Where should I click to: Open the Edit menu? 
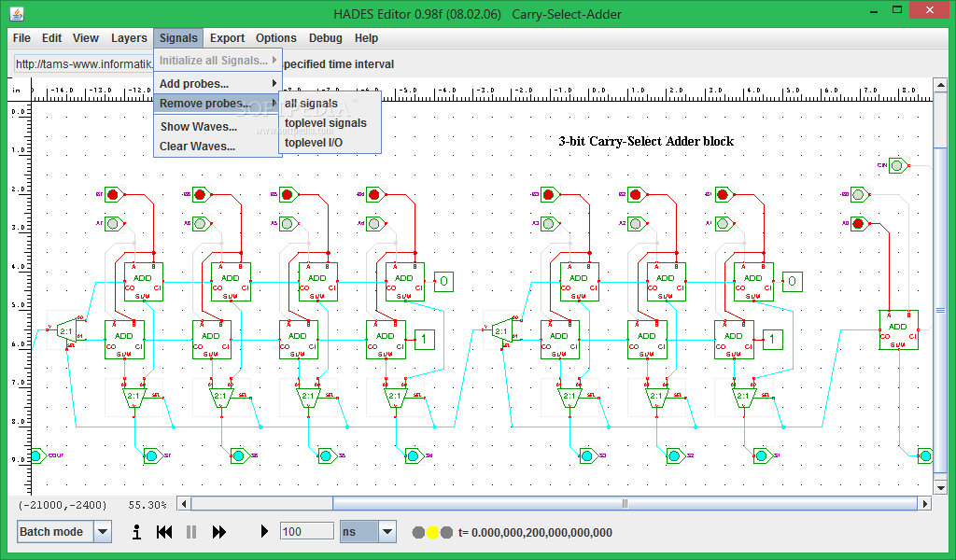point(52,37)
